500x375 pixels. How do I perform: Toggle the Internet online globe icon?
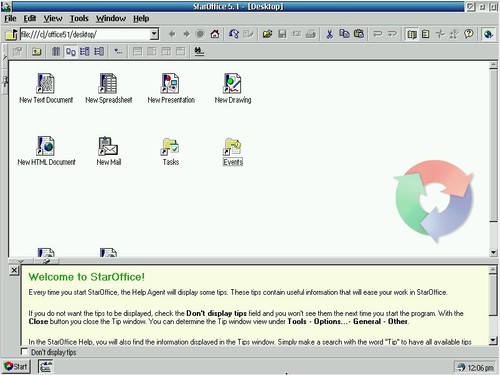pyautogui.click(x=488, y=34)
